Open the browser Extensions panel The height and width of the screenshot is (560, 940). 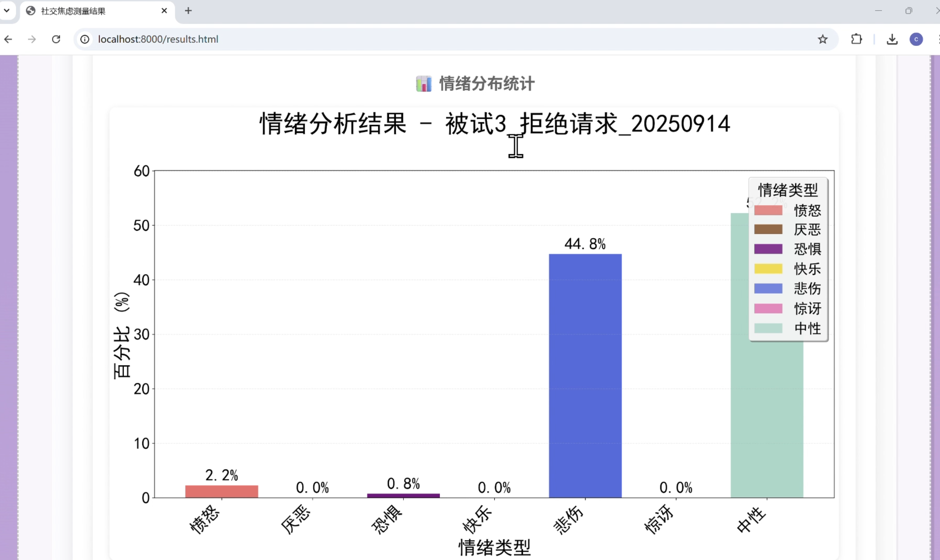856,39
